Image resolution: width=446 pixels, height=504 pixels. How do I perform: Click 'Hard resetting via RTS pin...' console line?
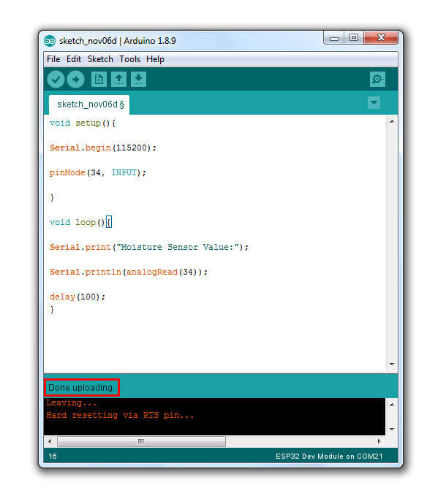pos(120,416)
